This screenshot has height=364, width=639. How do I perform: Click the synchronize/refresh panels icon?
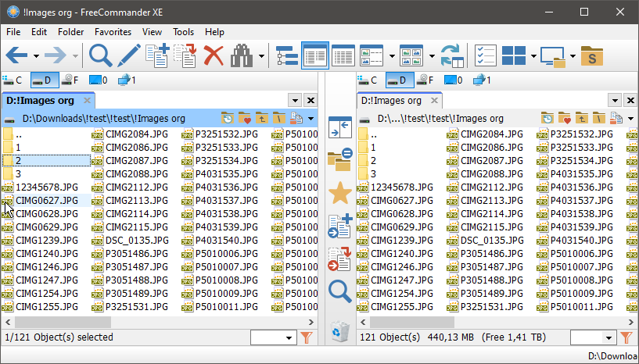[452, 55]
